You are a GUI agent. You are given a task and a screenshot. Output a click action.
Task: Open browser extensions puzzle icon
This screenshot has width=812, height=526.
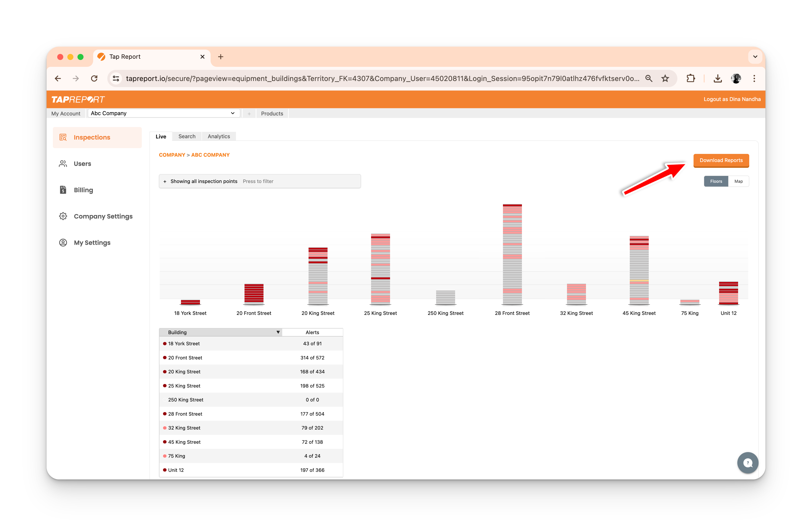click(691, 78)
